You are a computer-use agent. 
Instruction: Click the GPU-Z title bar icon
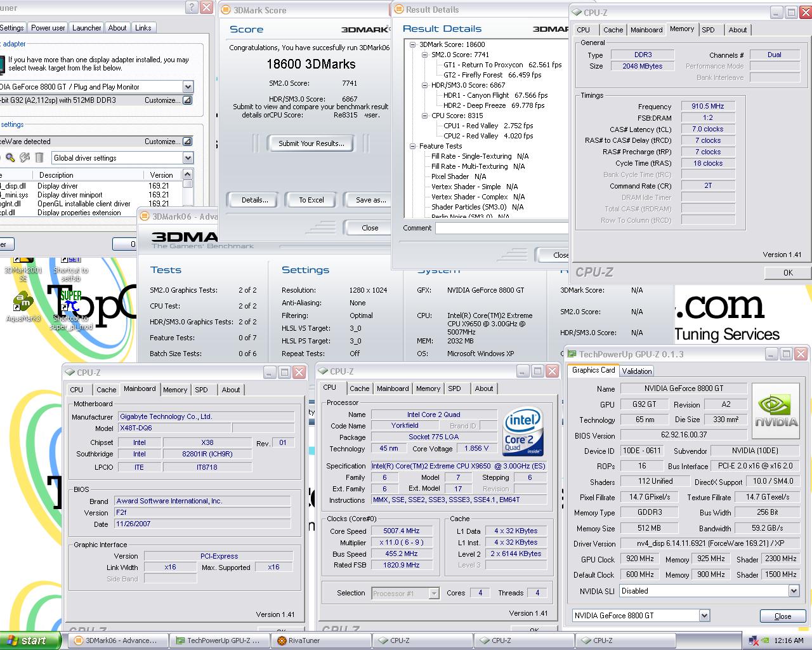point(572,354)
